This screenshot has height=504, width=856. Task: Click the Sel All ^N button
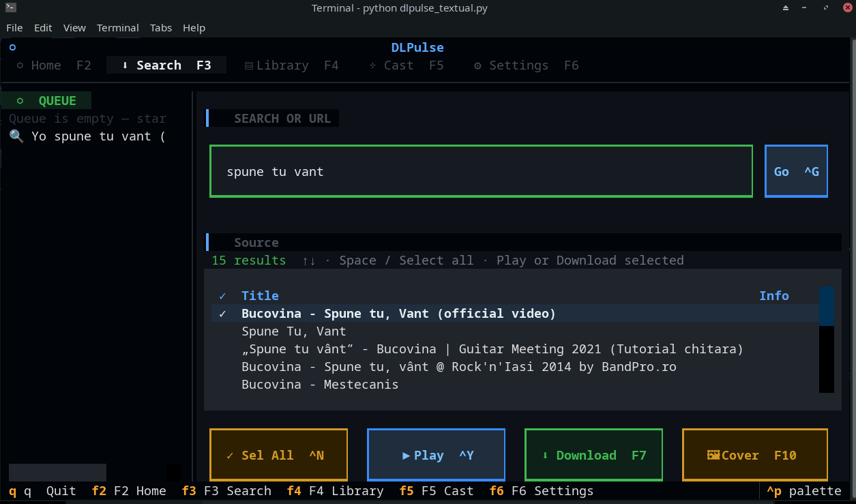[278, 455]
